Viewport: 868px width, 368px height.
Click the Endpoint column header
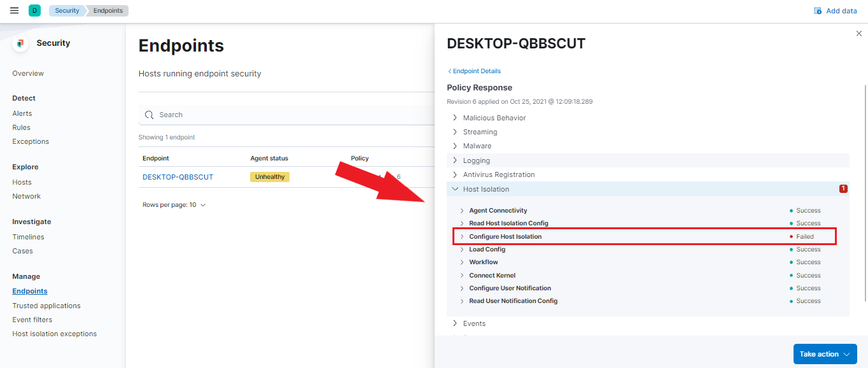[156, 158]
